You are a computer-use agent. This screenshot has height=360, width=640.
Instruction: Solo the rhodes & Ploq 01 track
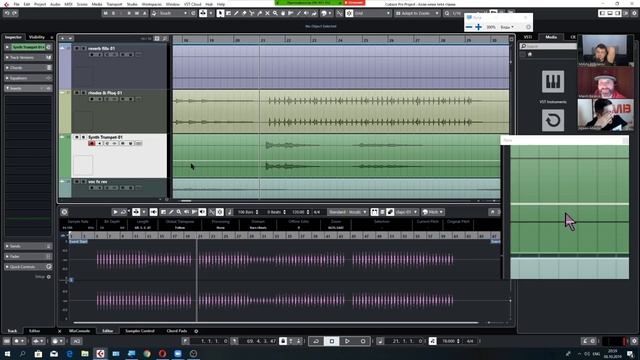(83, 93)
